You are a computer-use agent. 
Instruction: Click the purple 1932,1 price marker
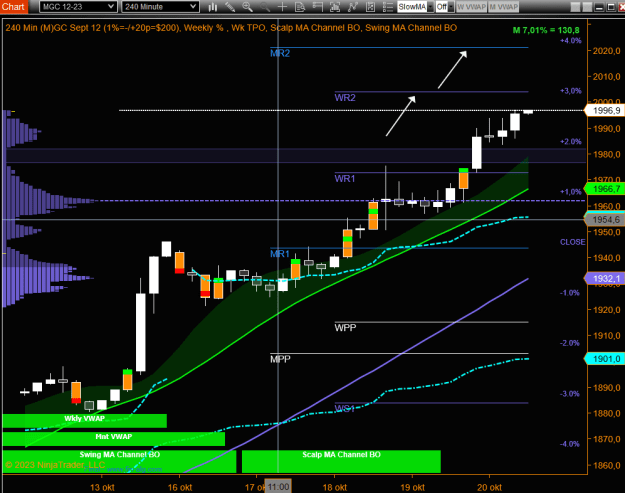[605, 278]
